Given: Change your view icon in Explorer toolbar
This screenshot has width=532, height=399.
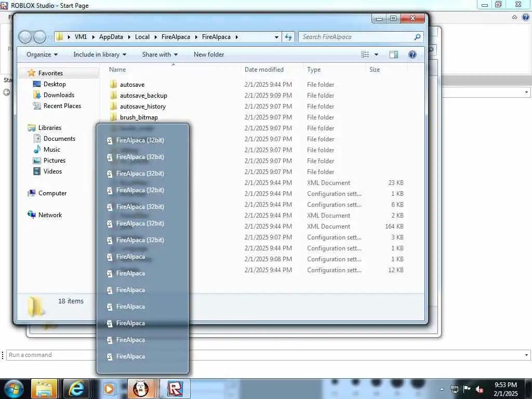Looking at the screenshot, I should [365, 55].
